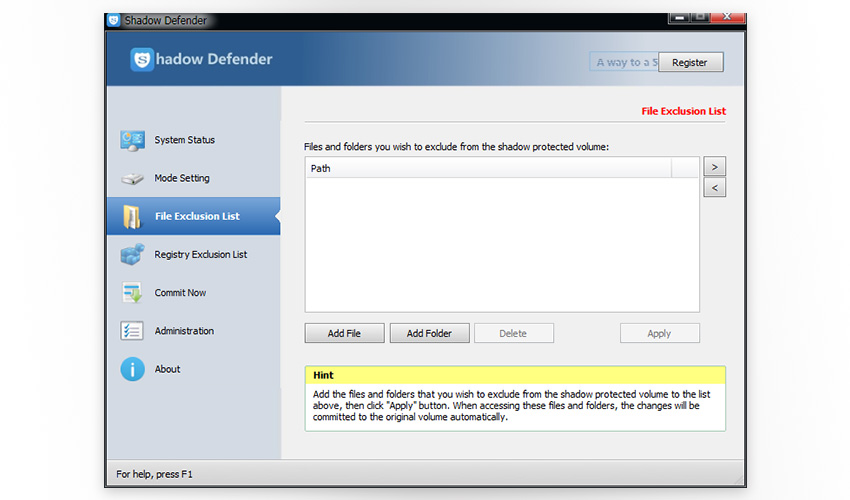Click the title bar Shadow Defender icon
Viewport: 850px width, 500px height.
tap(113, 21)
